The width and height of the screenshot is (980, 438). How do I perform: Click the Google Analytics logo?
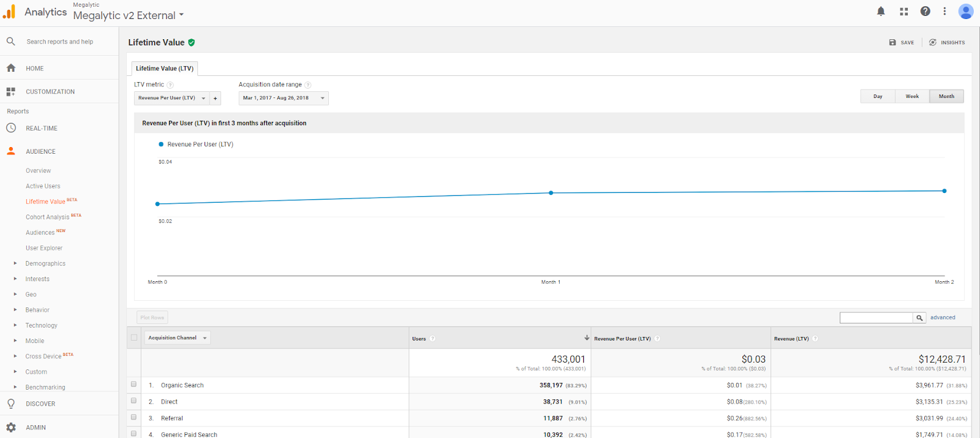coord(9,12)
